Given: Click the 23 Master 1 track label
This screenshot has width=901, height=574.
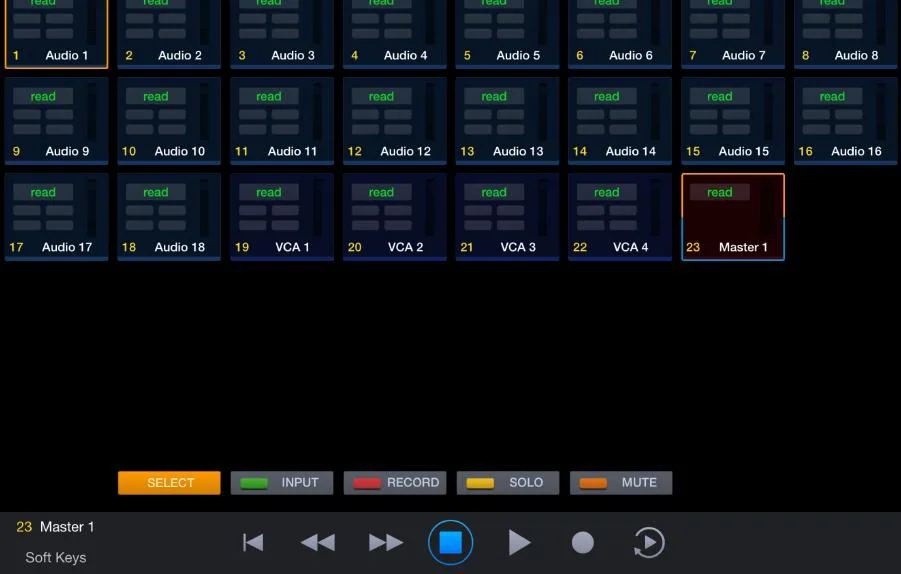Looking at the screenshot, I should coord(55,527).
